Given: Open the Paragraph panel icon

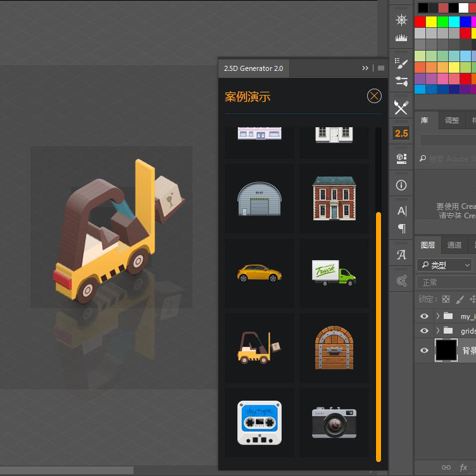Looking at the screenshot, I should (x=401, y=229).
